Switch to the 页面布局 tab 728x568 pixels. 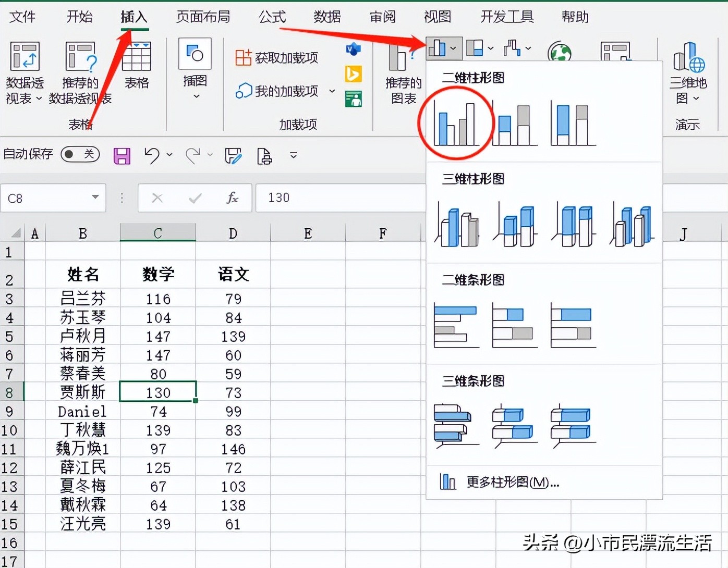[x=203, y=17]
